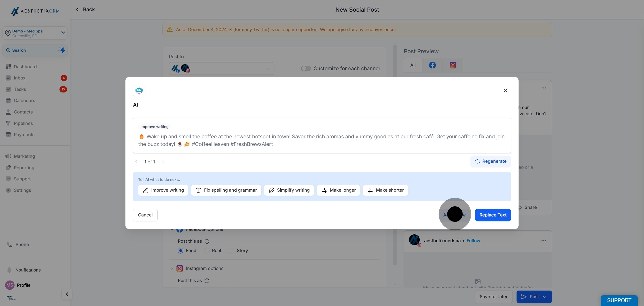This screenshot has width=644, height=306.
Task: Click the AI robot icon in dialog
Action: click(x=139, y=91)
